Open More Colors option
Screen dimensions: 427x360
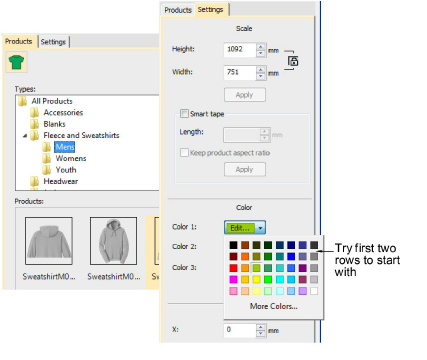click(274, 306)
